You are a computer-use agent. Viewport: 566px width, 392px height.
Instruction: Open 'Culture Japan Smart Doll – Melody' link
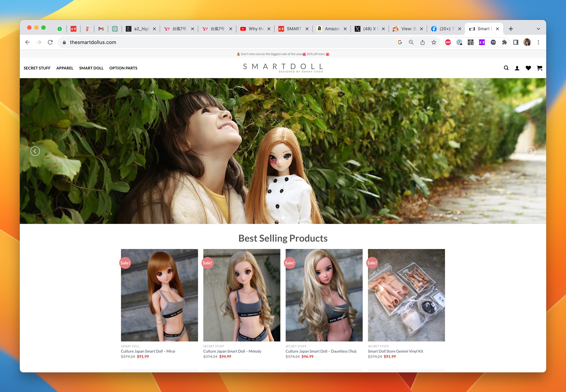pos(232,351)
